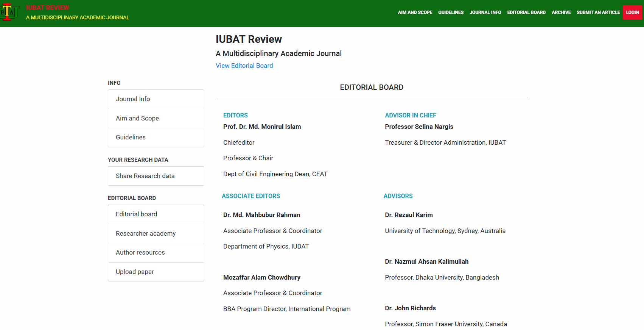Image resolution: width=644 pixels, height=330 pixels.
Task: Open the IUBAT REVIEW header title link
Action: [48, 8]
